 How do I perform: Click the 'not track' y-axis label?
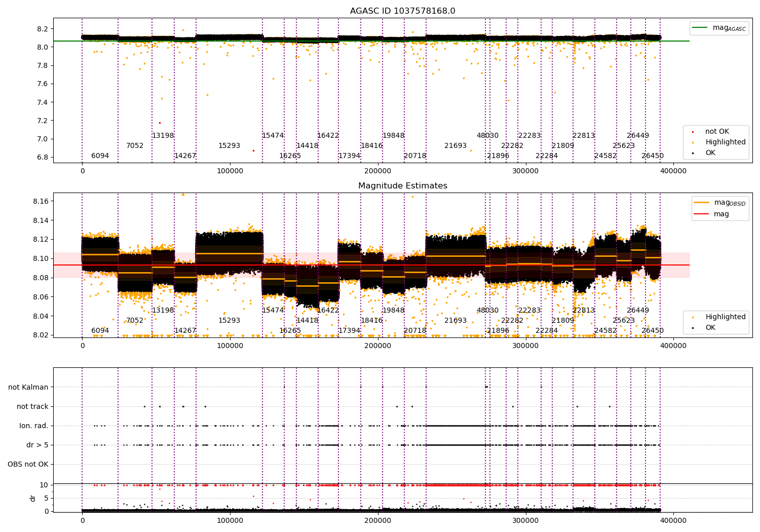(x=32, y=407)
